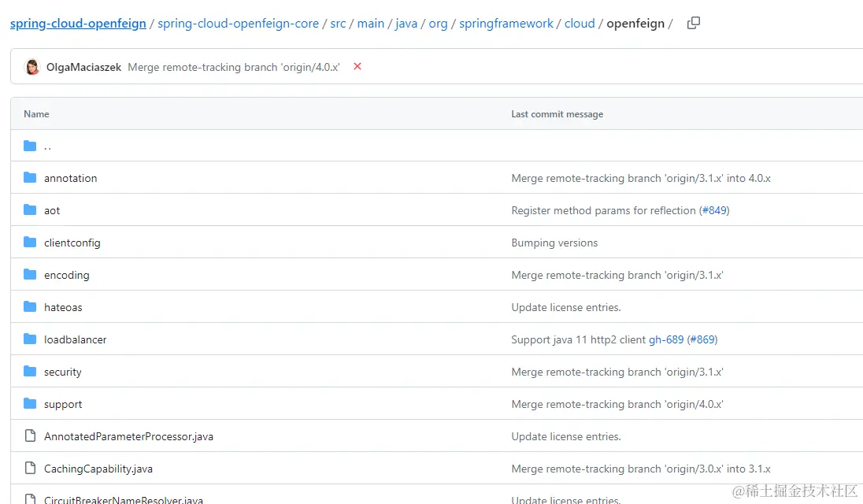Open pull request #849 link
The image size is (863, 504).
[714, 211]
